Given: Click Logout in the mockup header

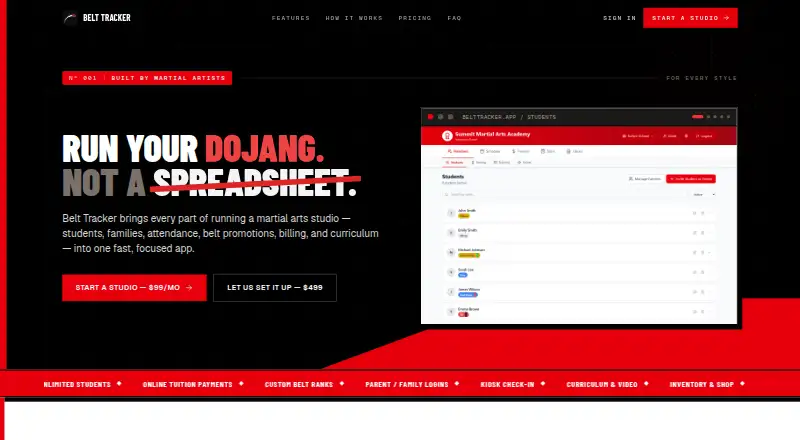Looking at the screenshot, I should [704, 136].
